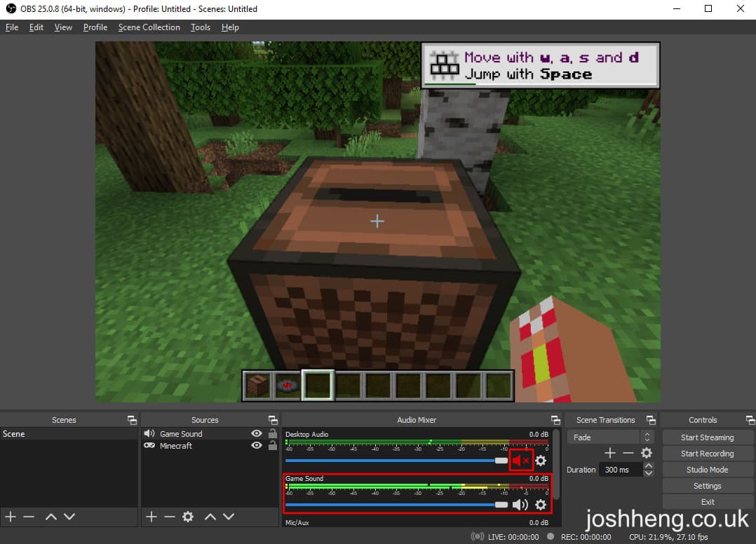The height and width of the screenshot is (544, 756).
Task: Click the LIVE: 00:00:00 status
Action: [x=513, y=537]
